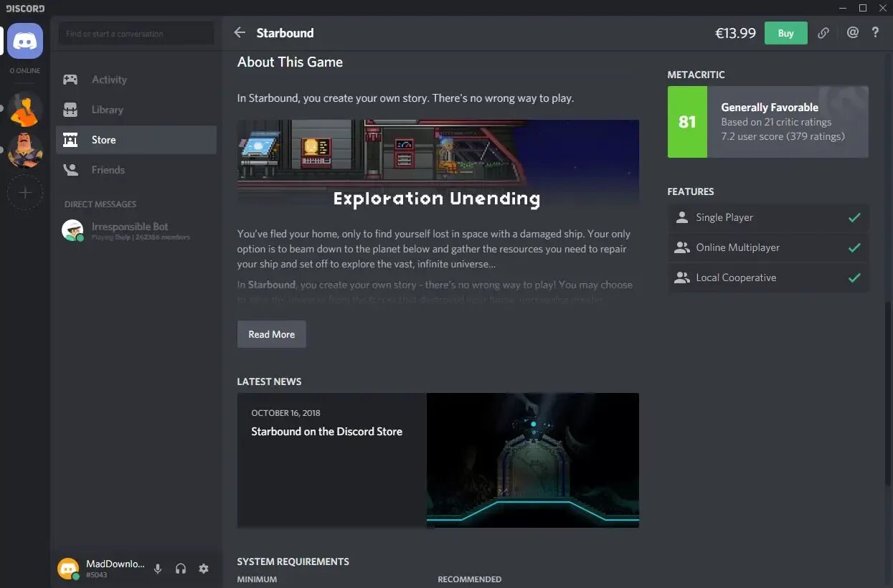Click the checkmark beside Local Cooperative
893x588 pixels.
coord(854,278)
